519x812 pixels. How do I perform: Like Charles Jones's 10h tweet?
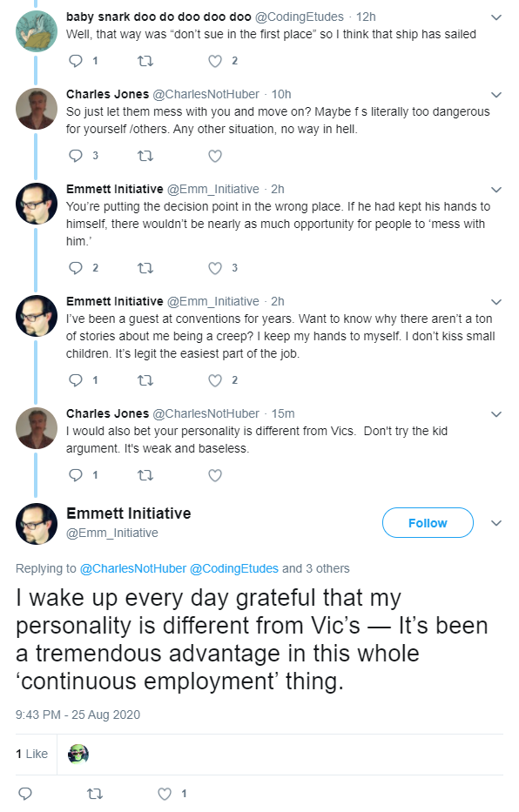pos(215,156)
